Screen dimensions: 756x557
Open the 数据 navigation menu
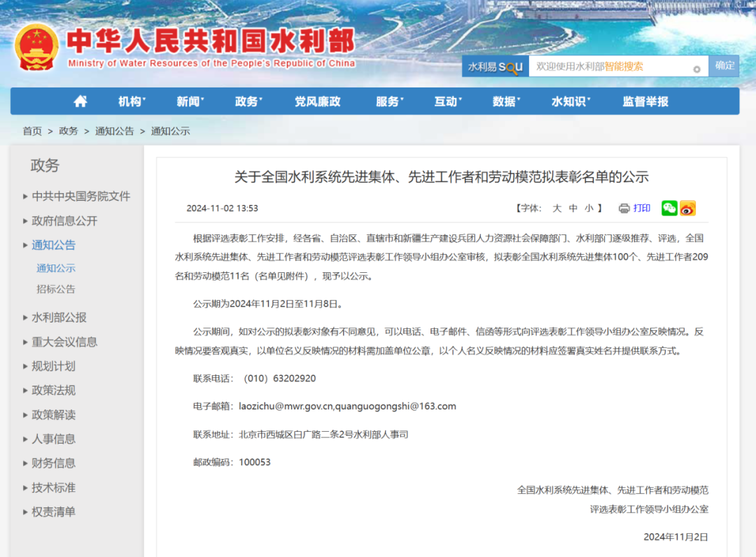click(506, 101)
